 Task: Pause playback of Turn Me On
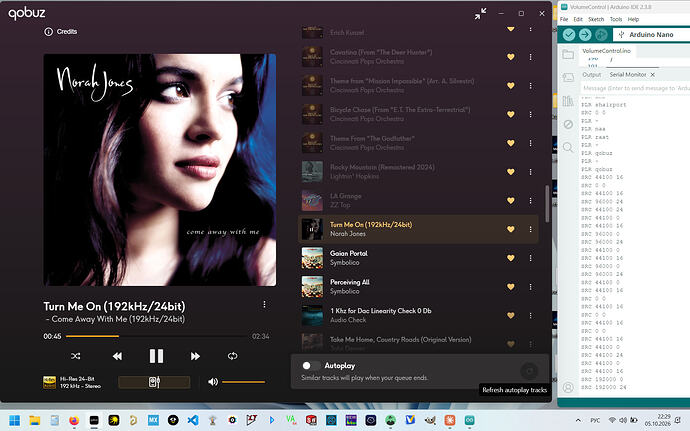pos(156,356)
